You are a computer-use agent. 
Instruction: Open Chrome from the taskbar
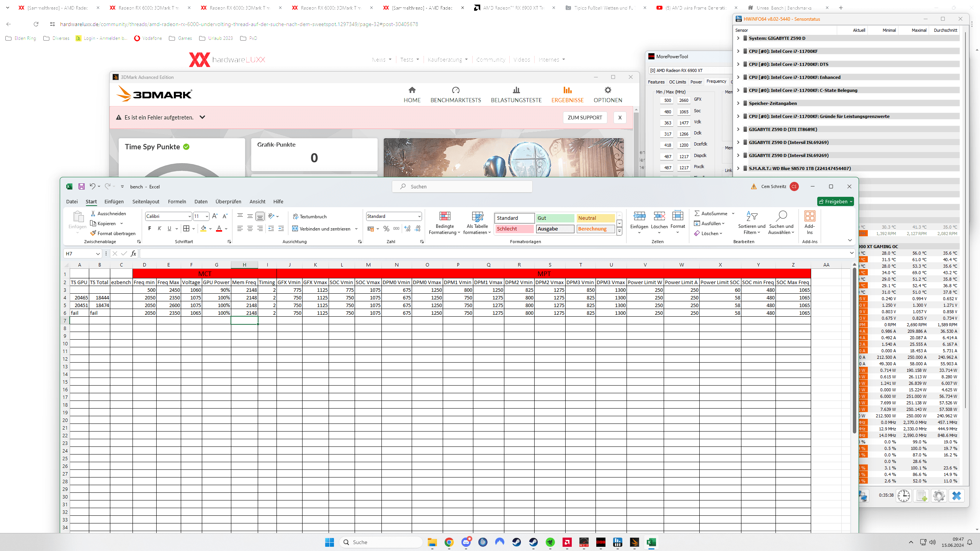pos(449,542)
